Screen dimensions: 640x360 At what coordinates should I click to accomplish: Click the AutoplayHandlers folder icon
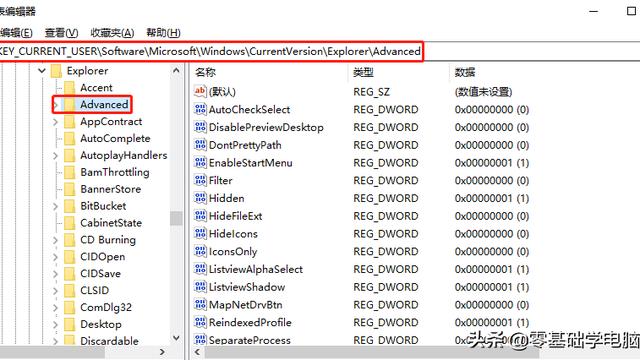click(69, 155)
